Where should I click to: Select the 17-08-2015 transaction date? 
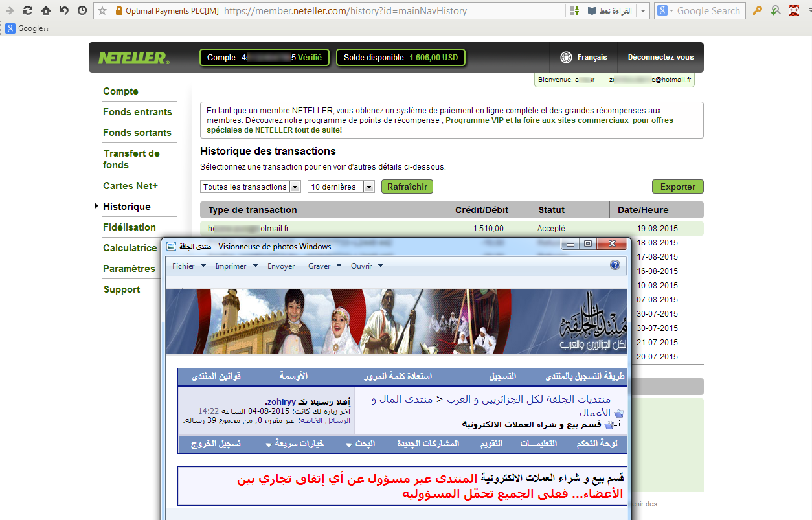pyautogui.click(x=657, y=257)
